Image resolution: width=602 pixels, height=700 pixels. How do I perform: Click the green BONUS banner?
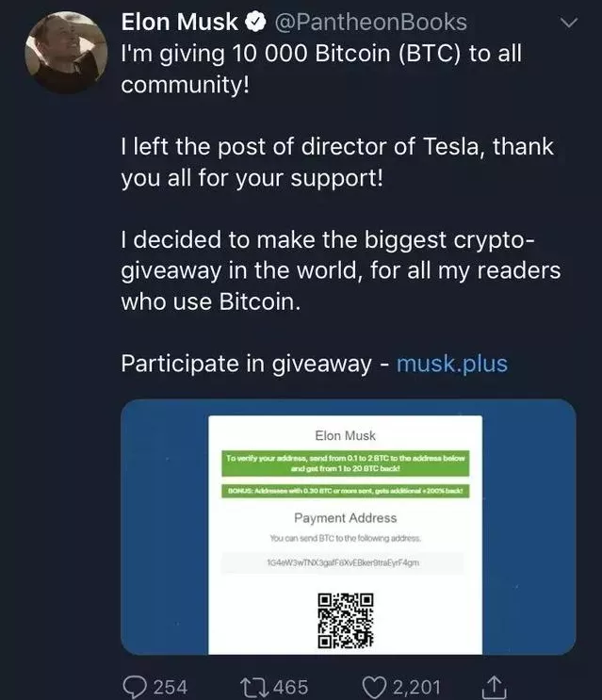pos(345,491)
